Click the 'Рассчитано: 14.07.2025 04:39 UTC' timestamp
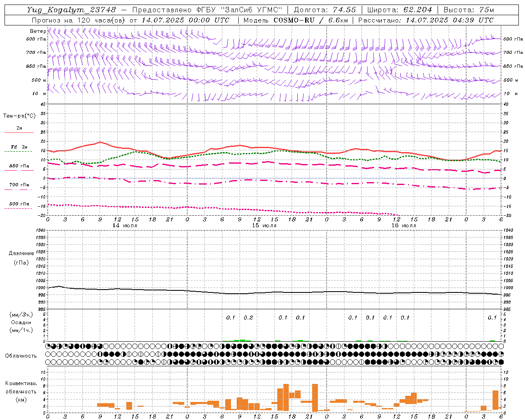 click(x=426, y=20)
